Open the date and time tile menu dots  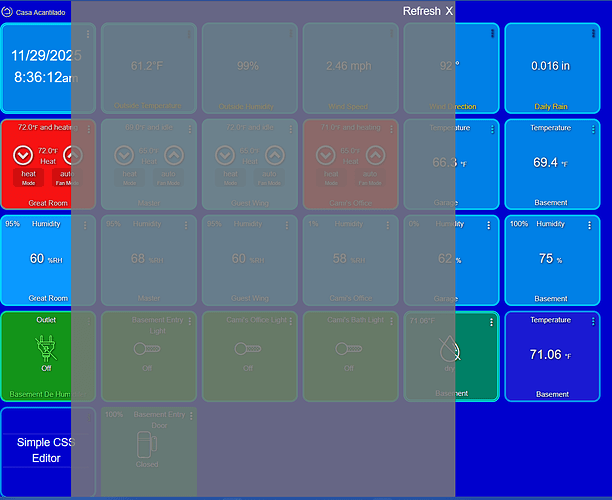[x=88, y=34]
